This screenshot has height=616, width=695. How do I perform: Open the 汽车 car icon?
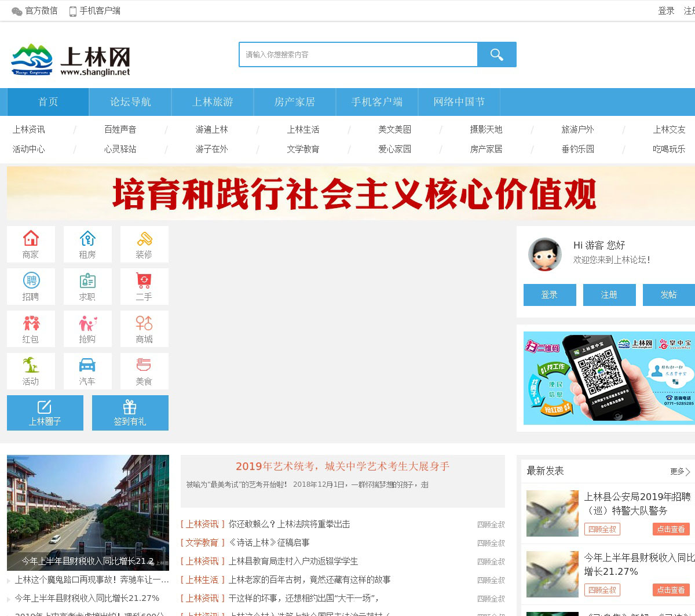click(87, 365)
